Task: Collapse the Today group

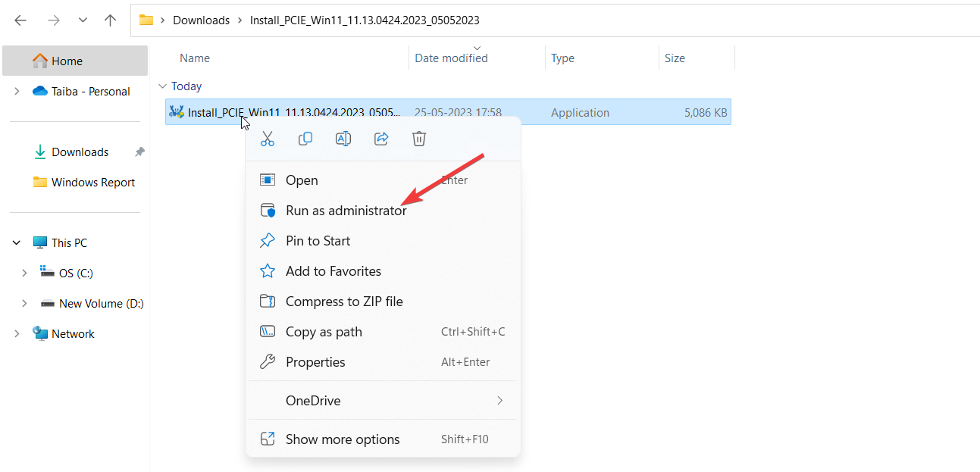Action: (x=162, y=86)
